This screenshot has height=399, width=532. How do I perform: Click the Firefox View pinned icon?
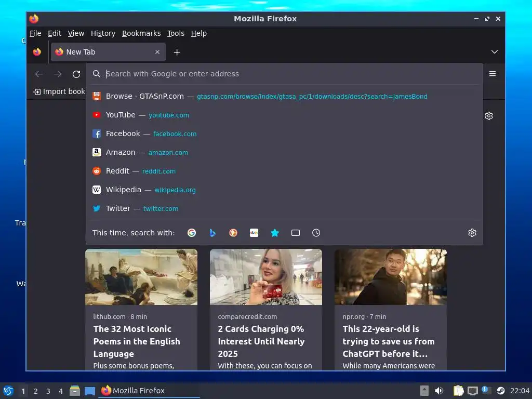click(37, 52)
